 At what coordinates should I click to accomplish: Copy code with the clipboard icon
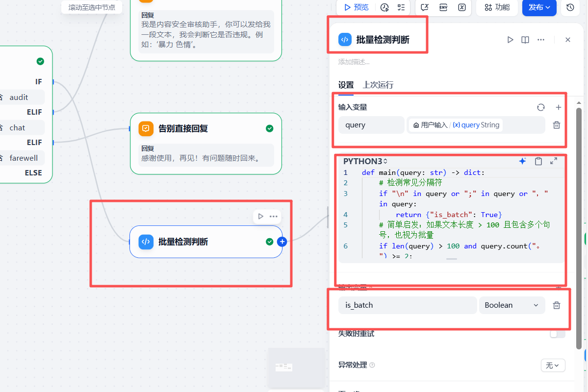538,161
